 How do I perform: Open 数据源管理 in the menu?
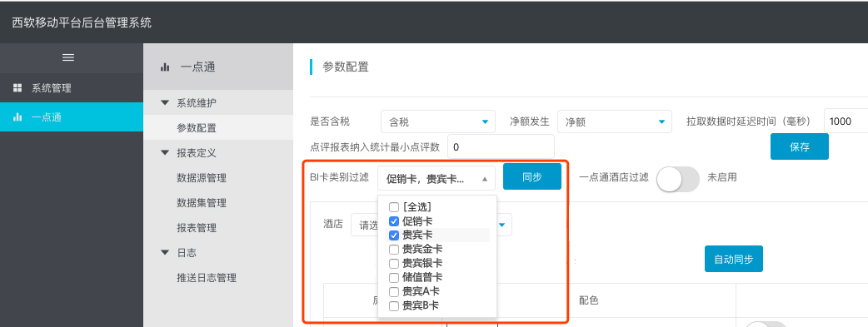pos(202,178)
